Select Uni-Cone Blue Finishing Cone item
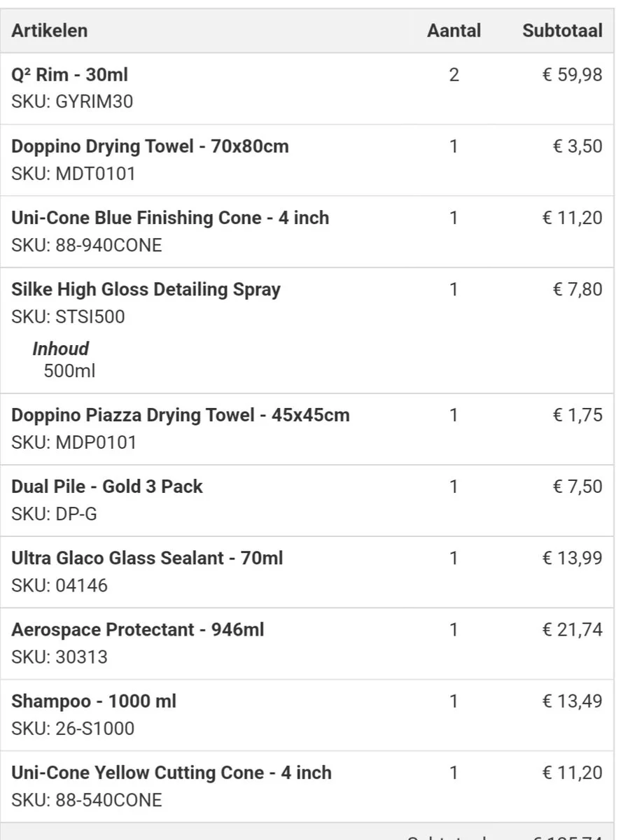This screenshot has width=621, height=840. [170, 218]
